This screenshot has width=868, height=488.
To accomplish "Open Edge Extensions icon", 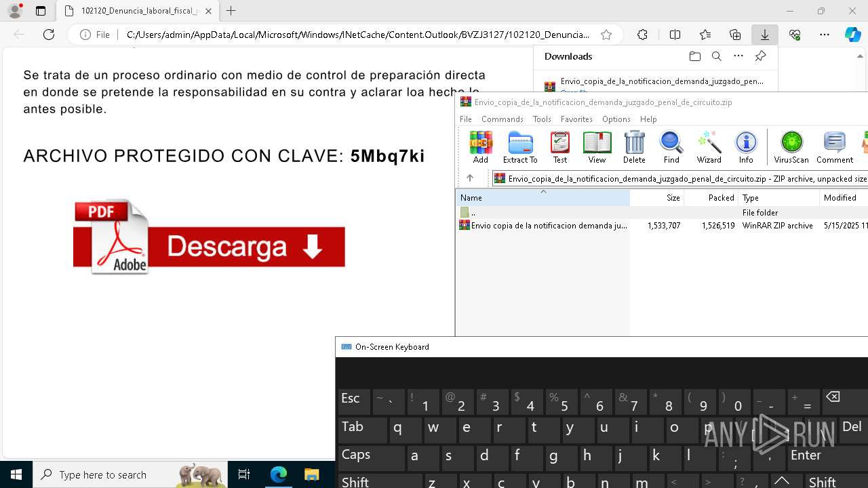I will (642, 35).
